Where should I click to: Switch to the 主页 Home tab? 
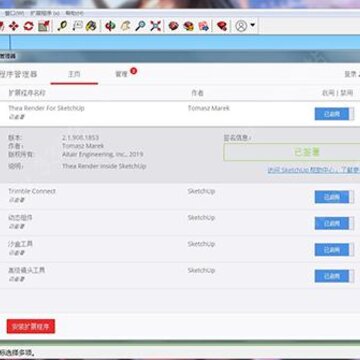(74, 74)
